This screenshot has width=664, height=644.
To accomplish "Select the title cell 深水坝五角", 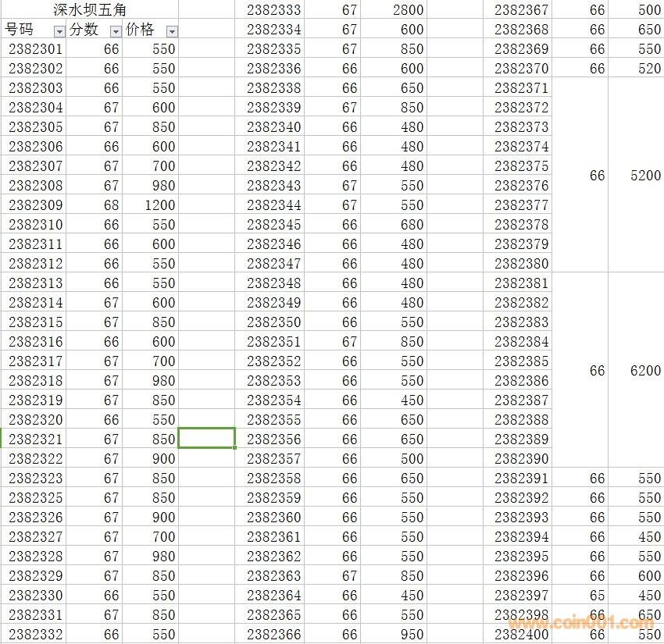I will [x=90, y=10].
